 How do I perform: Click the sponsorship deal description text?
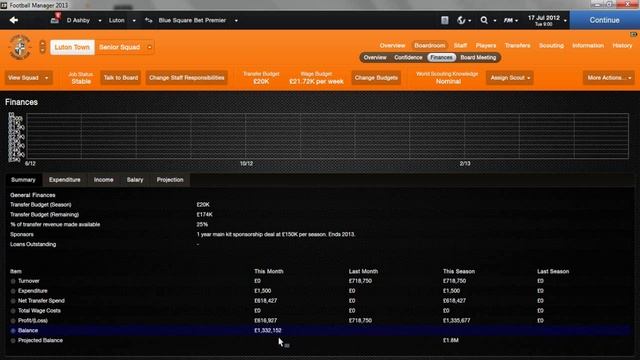pyautogui.click(x=276, y=235)
